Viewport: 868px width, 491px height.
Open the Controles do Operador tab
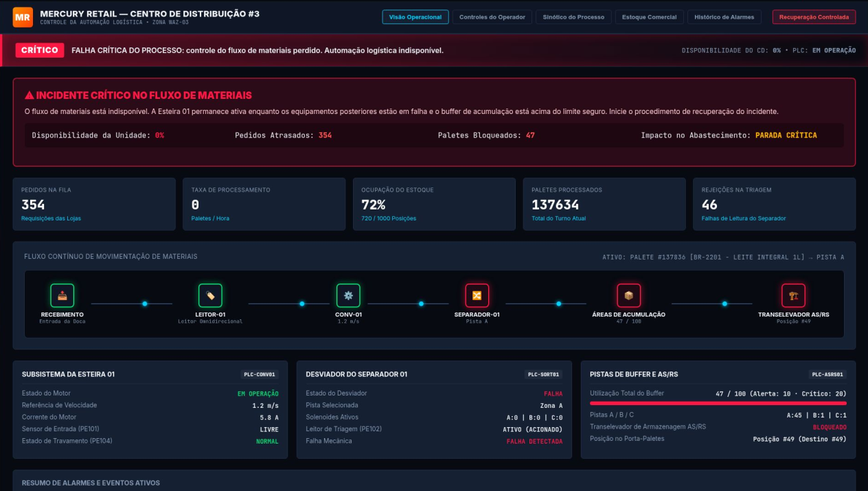(492, 17)
